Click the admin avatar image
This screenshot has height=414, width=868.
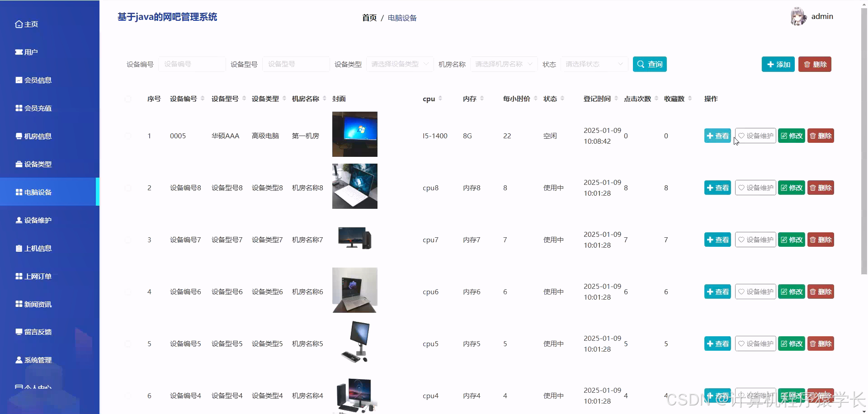(798, 17)
